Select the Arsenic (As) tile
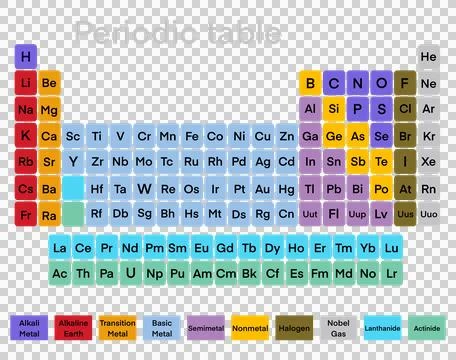 click(358, 135)
